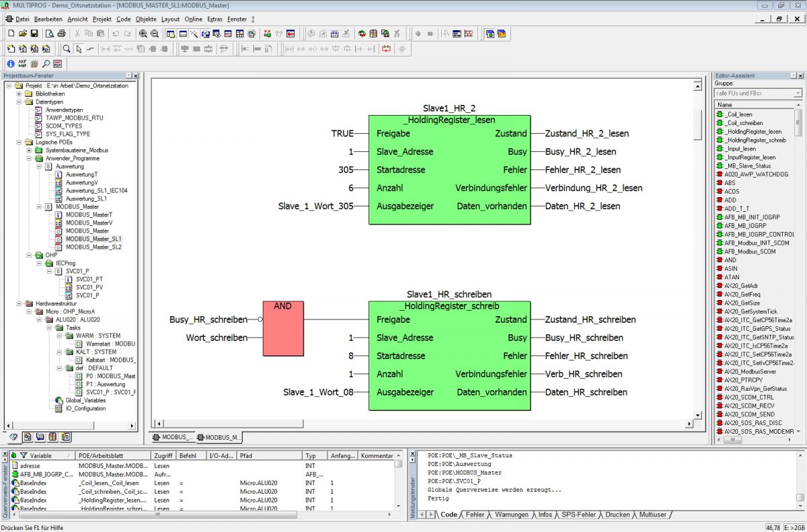Select the arrow pointer mark tool
Viewport: 807px width, 532px height.
pos(78,48)
